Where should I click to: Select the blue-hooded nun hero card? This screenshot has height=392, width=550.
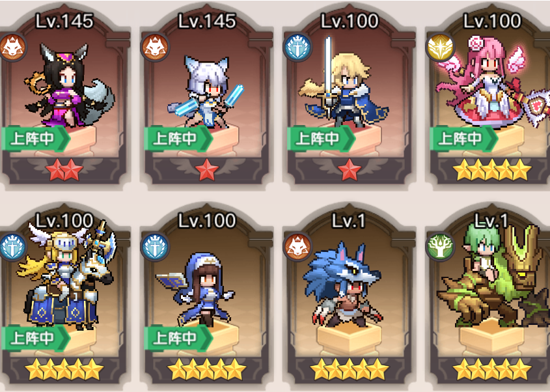click(207, 295)
